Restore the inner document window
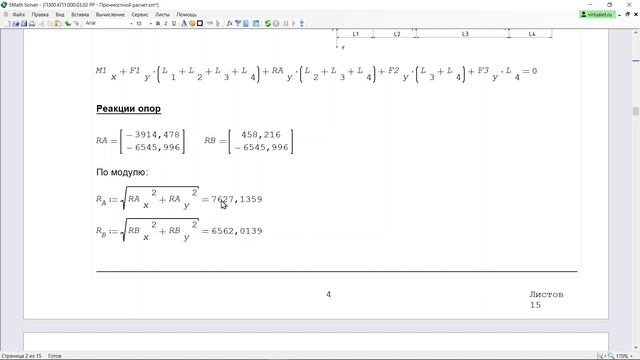This screenshot has width=640, height=360. point(627,14)
